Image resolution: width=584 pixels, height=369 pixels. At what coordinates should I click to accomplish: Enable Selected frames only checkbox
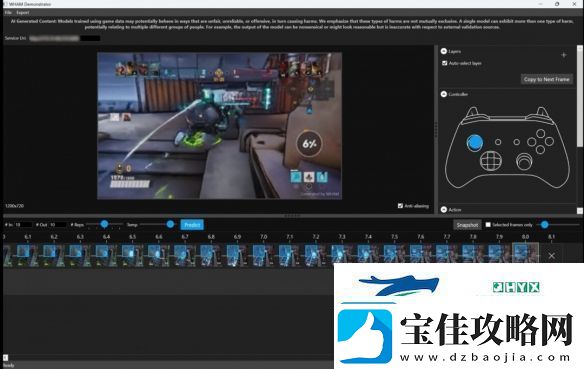(x=488, y=225)
